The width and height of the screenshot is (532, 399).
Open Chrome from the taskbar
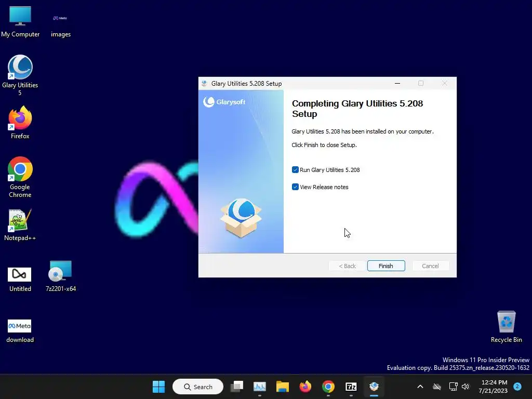328,387
